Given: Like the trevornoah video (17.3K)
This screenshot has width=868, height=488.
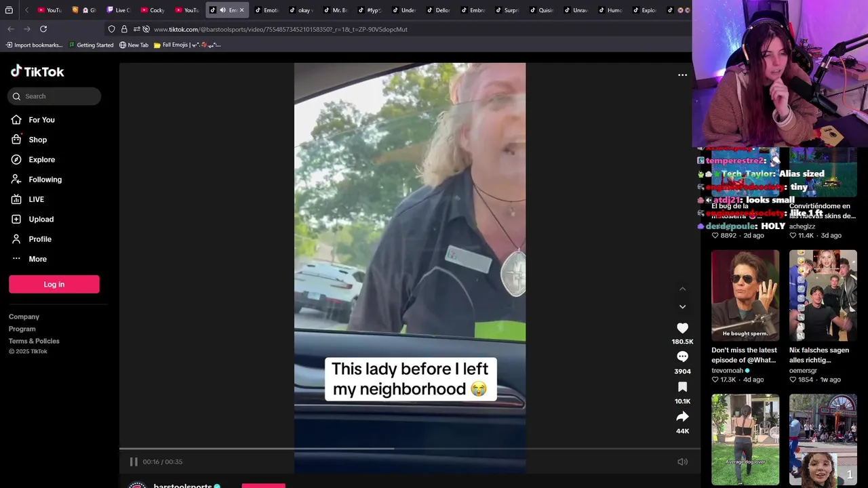Looking at the screenshot, I should (715, 380).
